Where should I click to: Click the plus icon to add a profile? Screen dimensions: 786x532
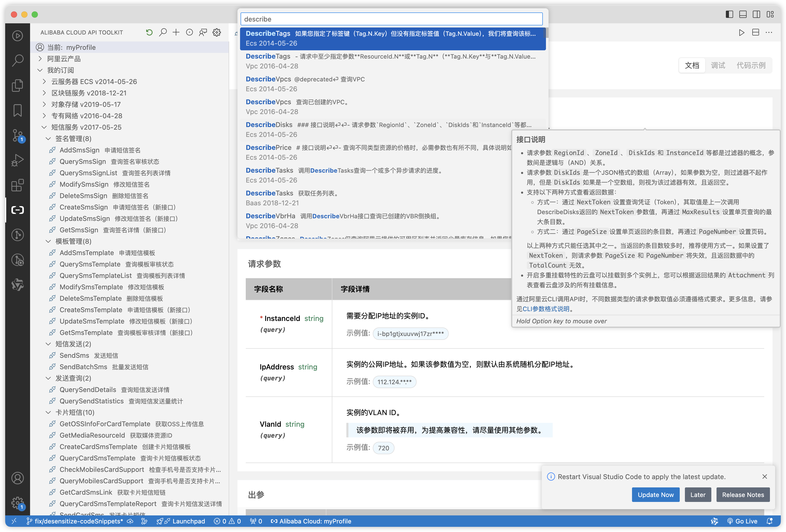(176, 32)
